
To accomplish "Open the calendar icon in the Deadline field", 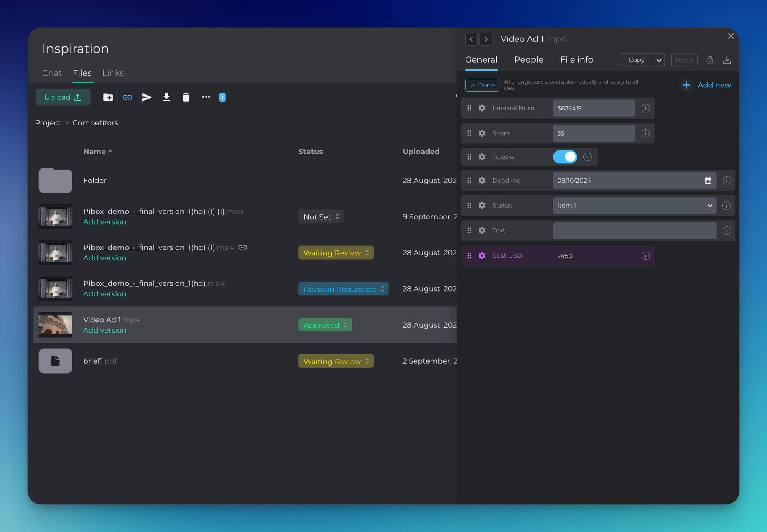I will tap(708, 180).
